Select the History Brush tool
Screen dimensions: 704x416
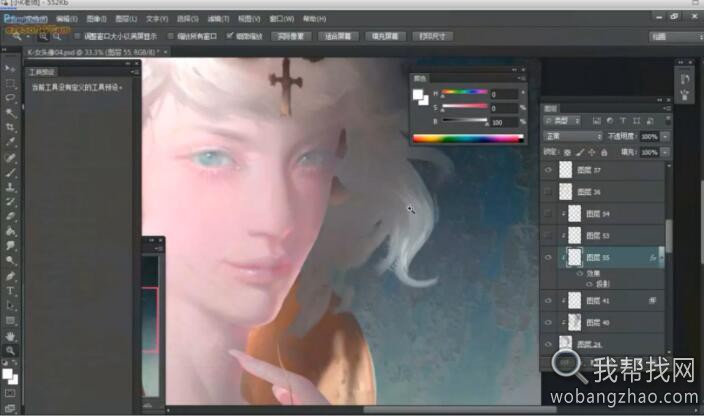tap(10, 201)
